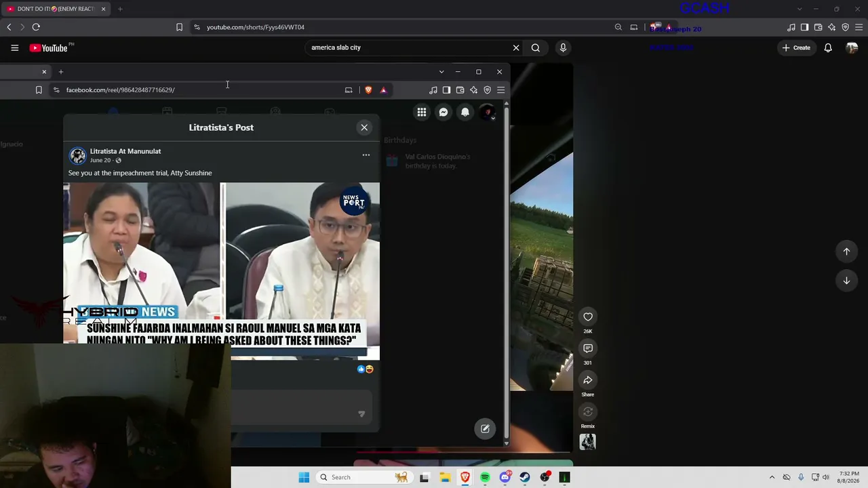Toggle the sidebar in the YouTube window
868x488 pixels.
pos(804,27)
